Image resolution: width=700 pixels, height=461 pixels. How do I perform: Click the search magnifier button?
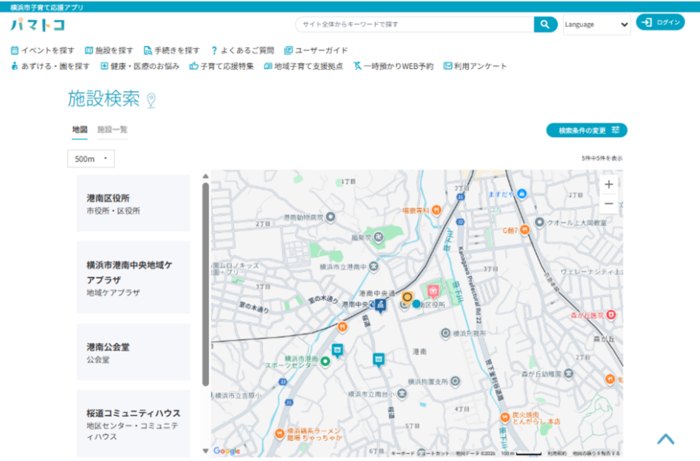[x=545, y=24]
